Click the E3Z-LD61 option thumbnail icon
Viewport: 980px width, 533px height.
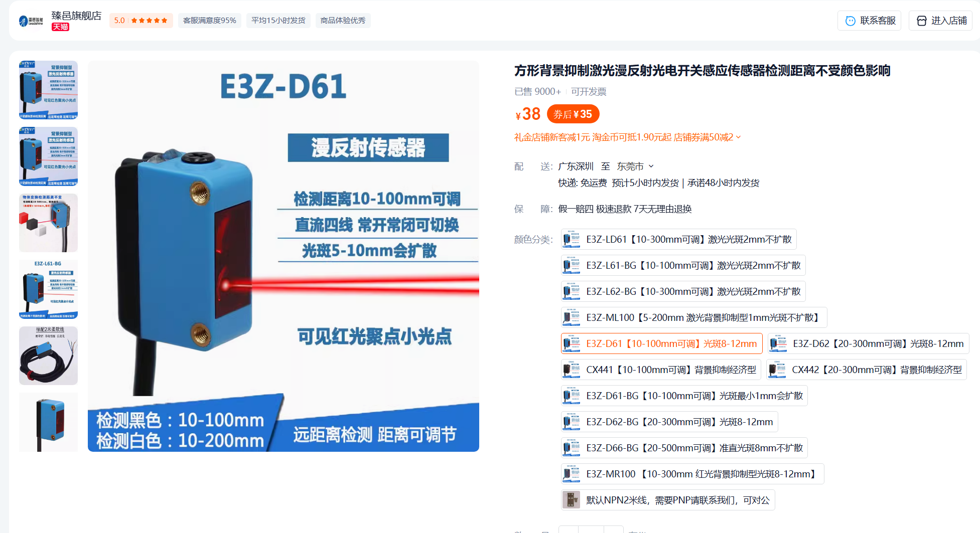(571, 239)
